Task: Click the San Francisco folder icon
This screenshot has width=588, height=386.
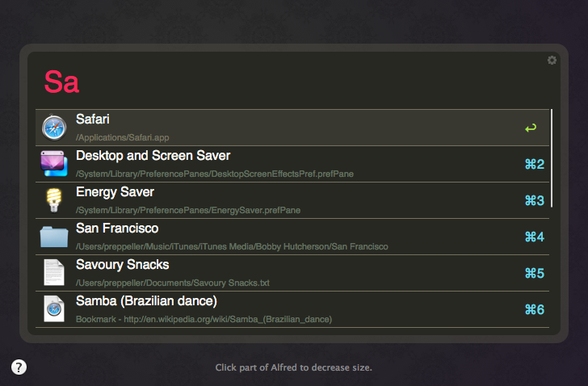Action: 54,237
